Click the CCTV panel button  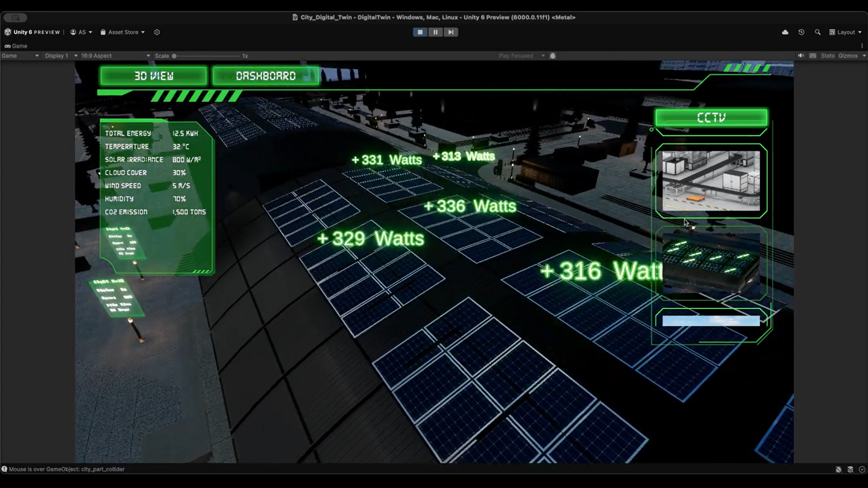pyautogui.click(x=711, y=118)
